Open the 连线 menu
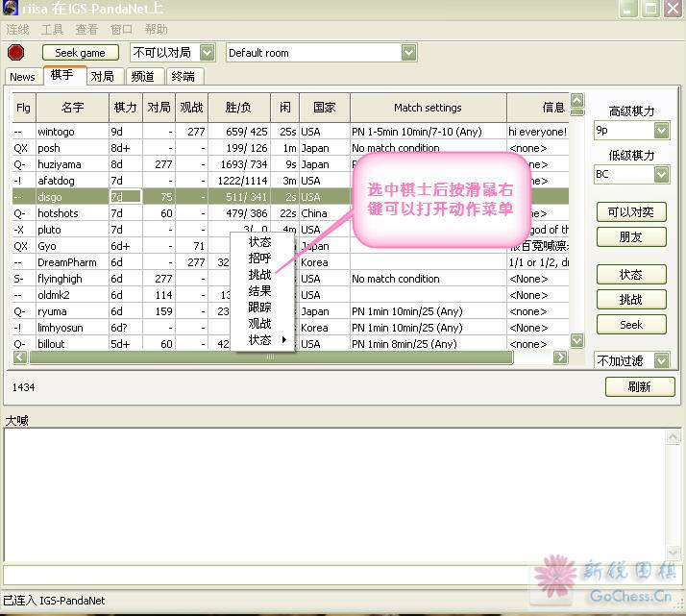Image resolution: width=686 pixels, height=616 pixels. point(17,30)
